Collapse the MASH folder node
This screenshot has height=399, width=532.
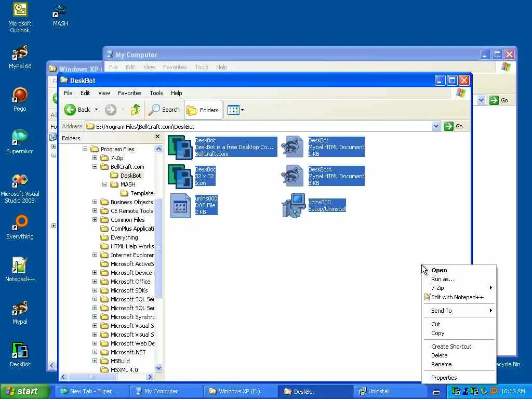click(x=104, y=184)
